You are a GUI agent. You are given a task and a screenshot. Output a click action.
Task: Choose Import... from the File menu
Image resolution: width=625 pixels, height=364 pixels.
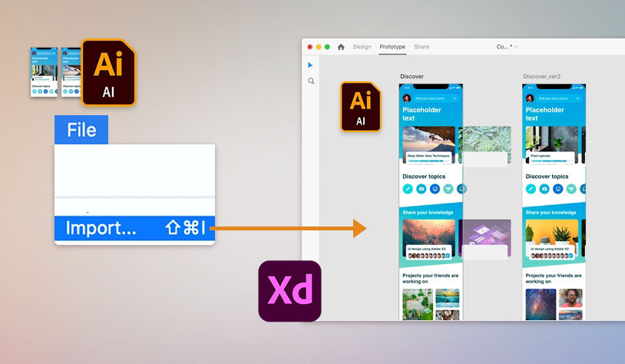click(x=134, y=228)
